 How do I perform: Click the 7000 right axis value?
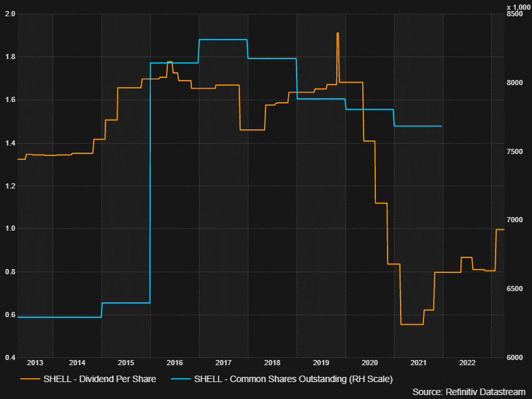tap(514, 220)
